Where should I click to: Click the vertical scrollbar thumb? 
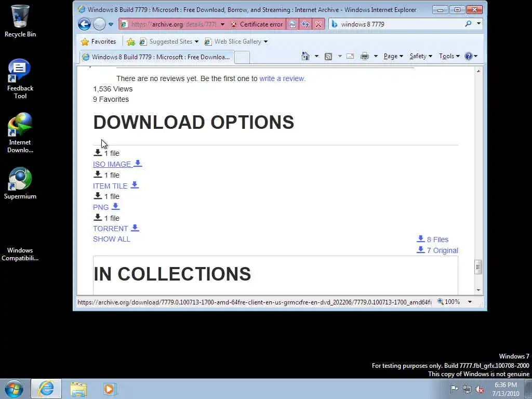tap(478, 267)
